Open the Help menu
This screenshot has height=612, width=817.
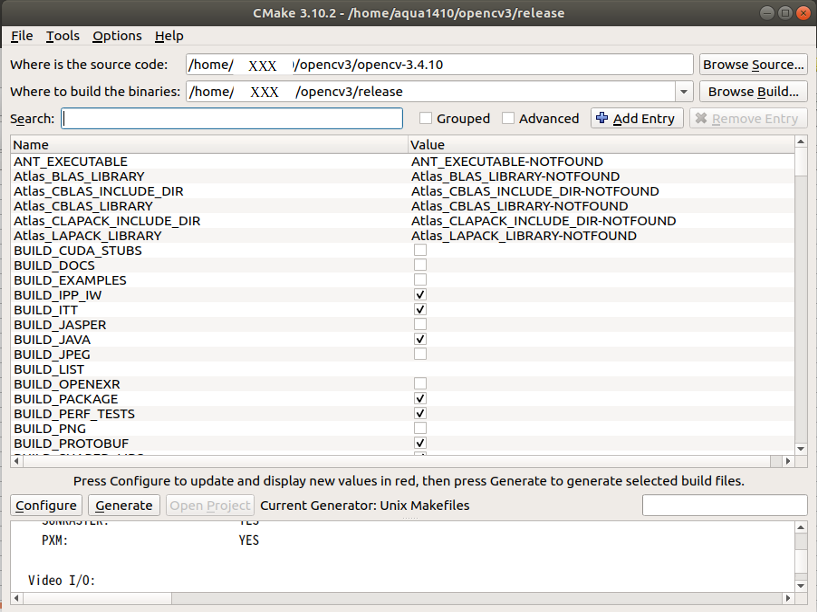[x=169, y=36]
